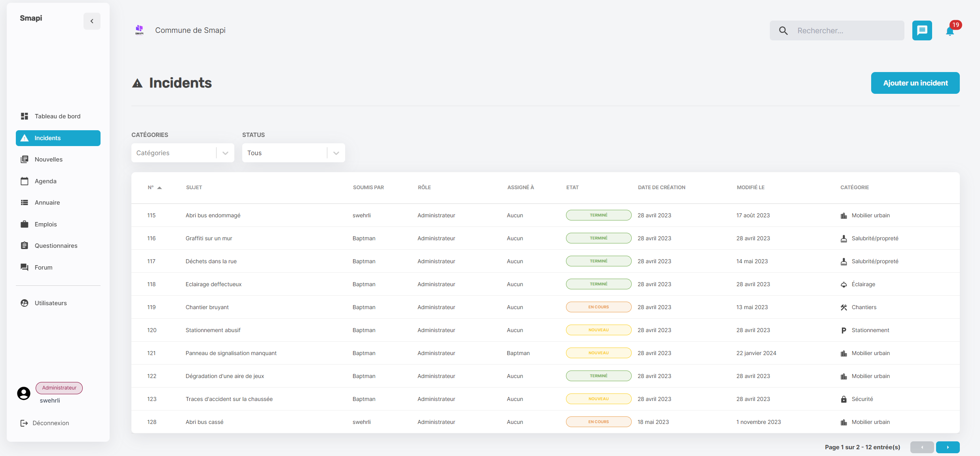The image size is (980, 456).
Task: Click the Emplois sidebar icon
Action: pyautogui.click(x=25, y=224)
